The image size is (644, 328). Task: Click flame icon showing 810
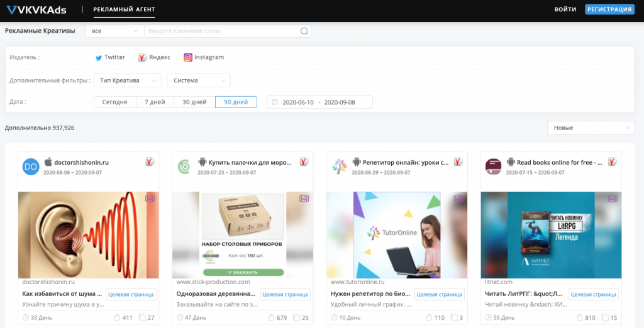579,317
